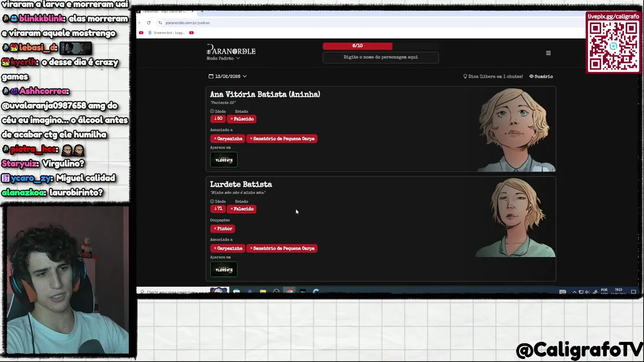Click the quote "Paciente 22"

click(223, 103)
